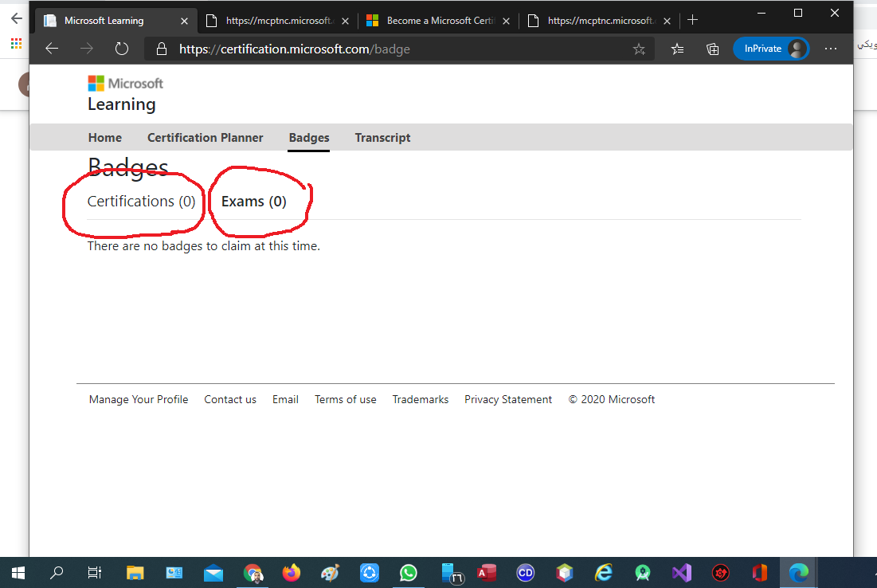Click the © 2020 Microsoft text
The image size is (877, 588).
pyautogui.click(x=611, y=399)
